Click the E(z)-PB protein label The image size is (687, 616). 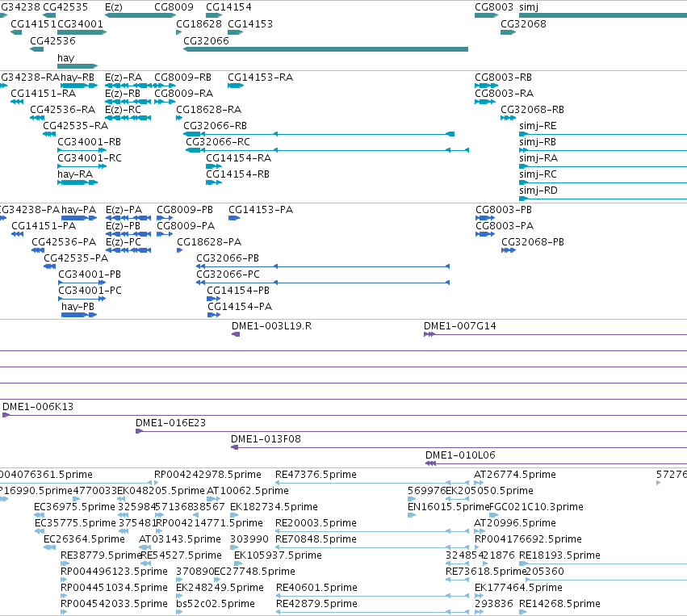pos(124,226)
